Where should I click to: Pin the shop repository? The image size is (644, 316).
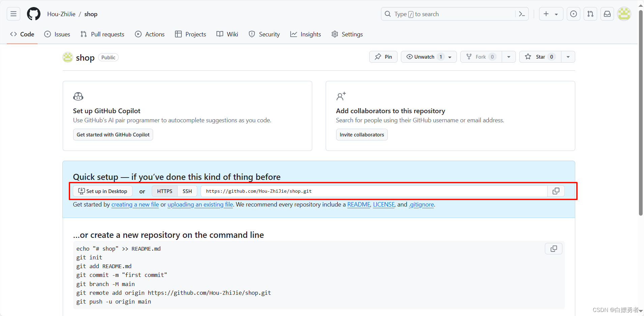(383, 57)
